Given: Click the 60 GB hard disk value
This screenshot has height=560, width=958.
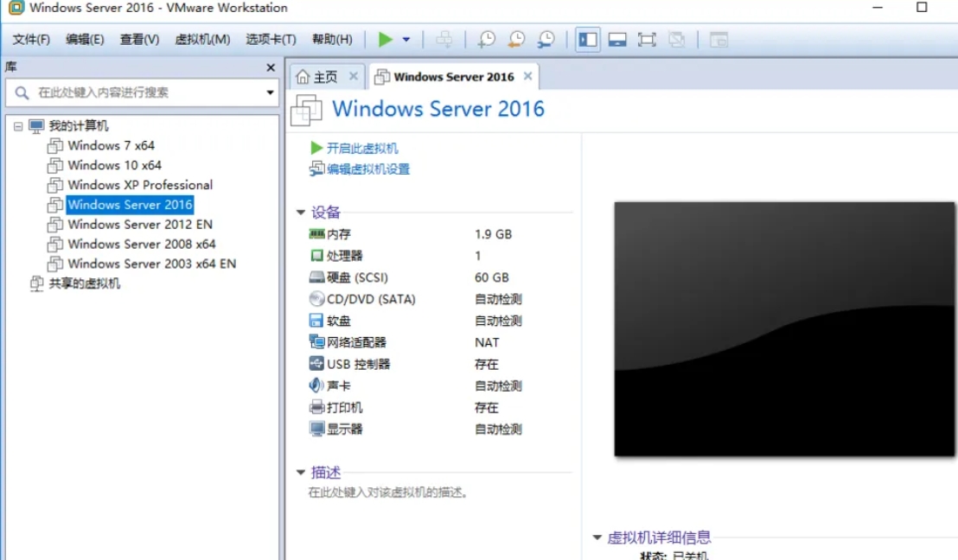Looking at the screenshot, I should [492, 278].
